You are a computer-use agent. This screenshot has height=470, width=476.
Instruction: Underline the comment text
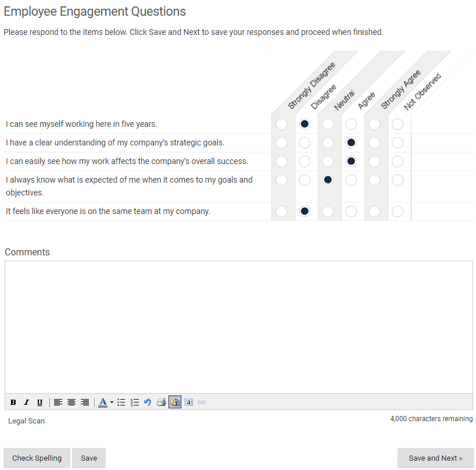pos(40,403)
